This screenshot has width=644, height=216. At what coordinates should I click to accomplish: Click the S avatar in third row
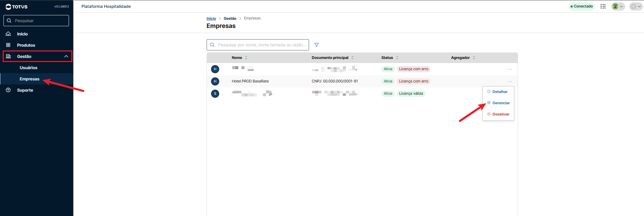[215, 94]
